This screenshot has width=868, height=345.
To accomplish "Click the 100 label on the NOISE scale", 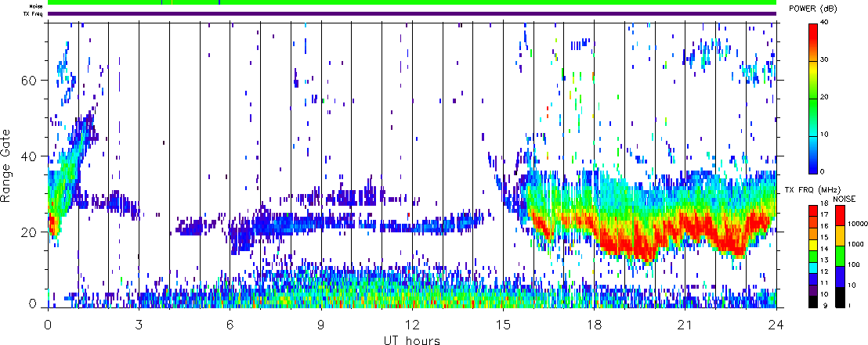I will point(854,265).
